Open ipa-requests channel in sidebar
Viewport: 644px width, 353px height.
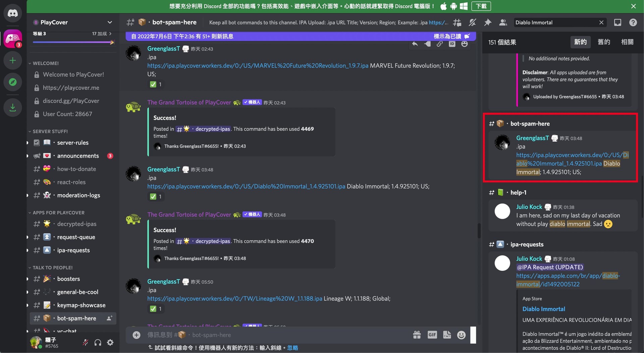tap(73, 250)
